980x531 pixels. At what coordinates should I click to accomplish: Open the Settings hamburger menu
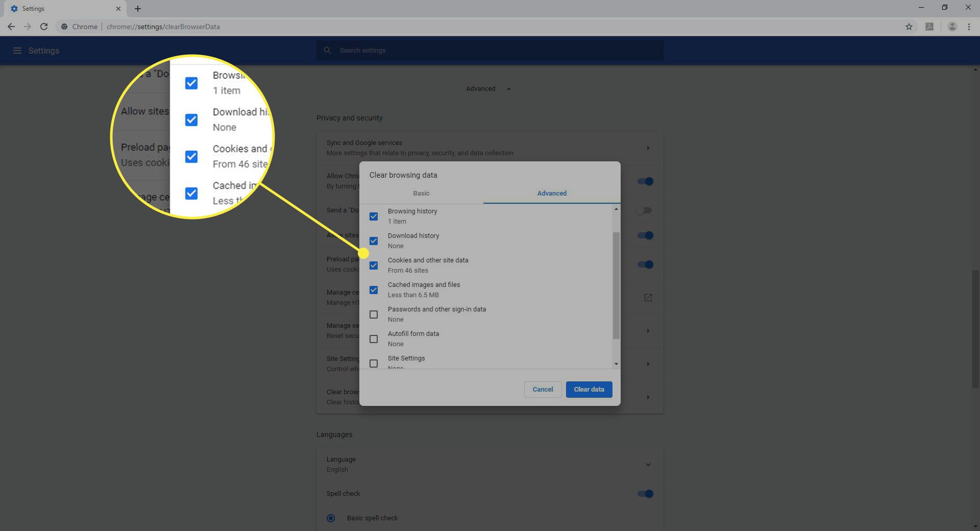coord(17,51)
